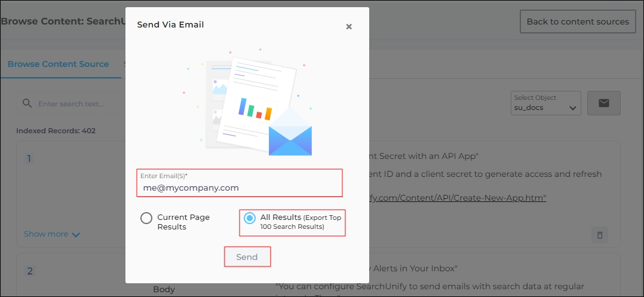Image resolution: width=644 pixels, height=297 pixels.
Task: Select record number 2 badge
Action: 29,271
